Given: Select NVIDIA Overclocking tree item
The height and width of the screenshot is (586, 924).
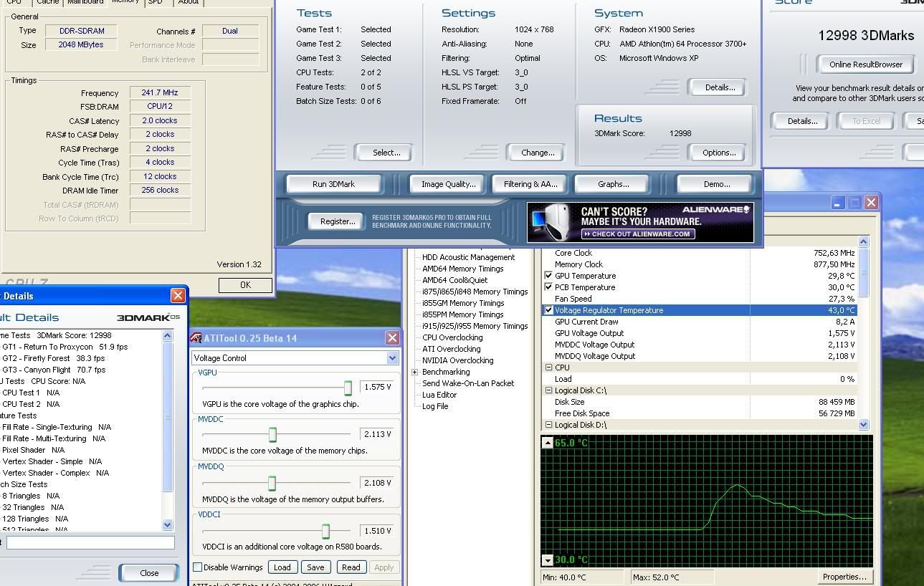Looking at the screenshot, I should tap(457, 360).
